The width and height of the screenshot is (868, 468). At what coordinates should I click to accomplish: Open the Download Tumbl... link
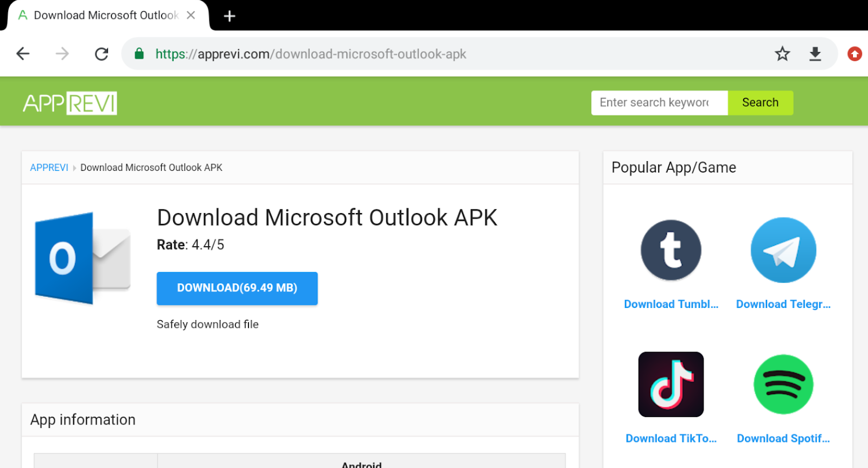[x=671, y=304]
